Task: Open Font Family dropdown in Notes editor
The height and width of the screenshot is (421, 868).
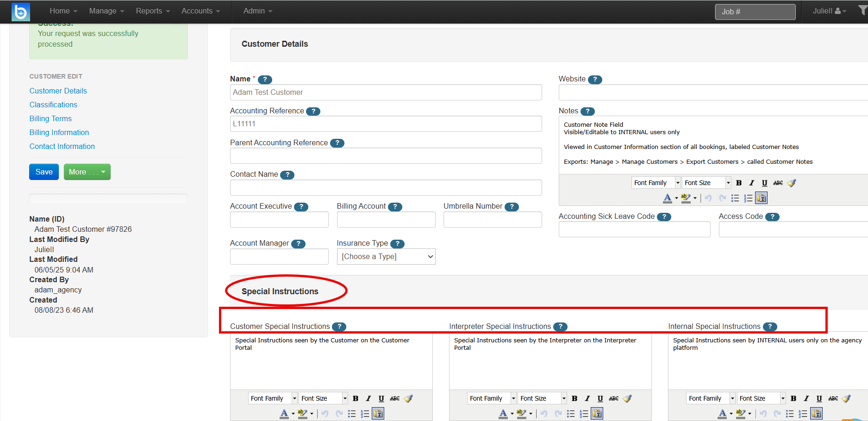Action: coord(656,183)
